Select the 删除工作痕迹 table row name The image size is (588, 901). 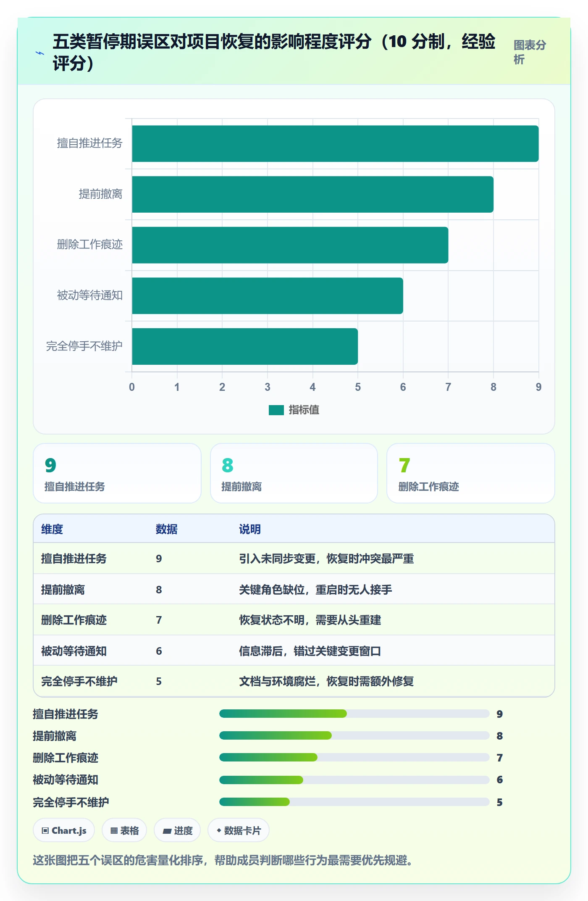coord(74,620)
